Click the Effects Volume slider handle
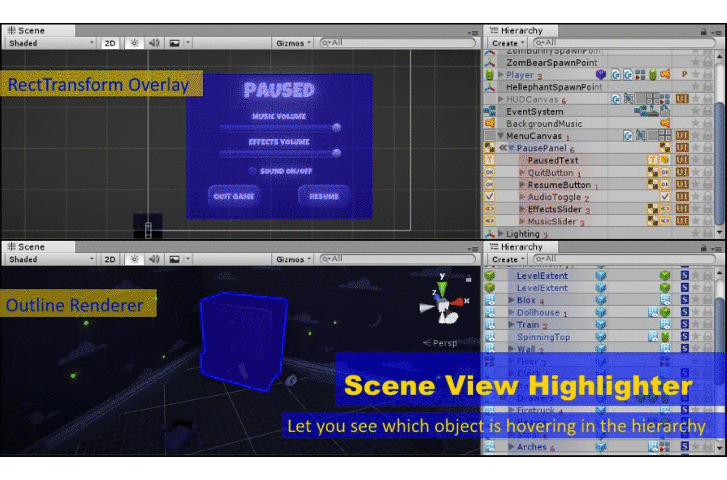 coord(337,152)
